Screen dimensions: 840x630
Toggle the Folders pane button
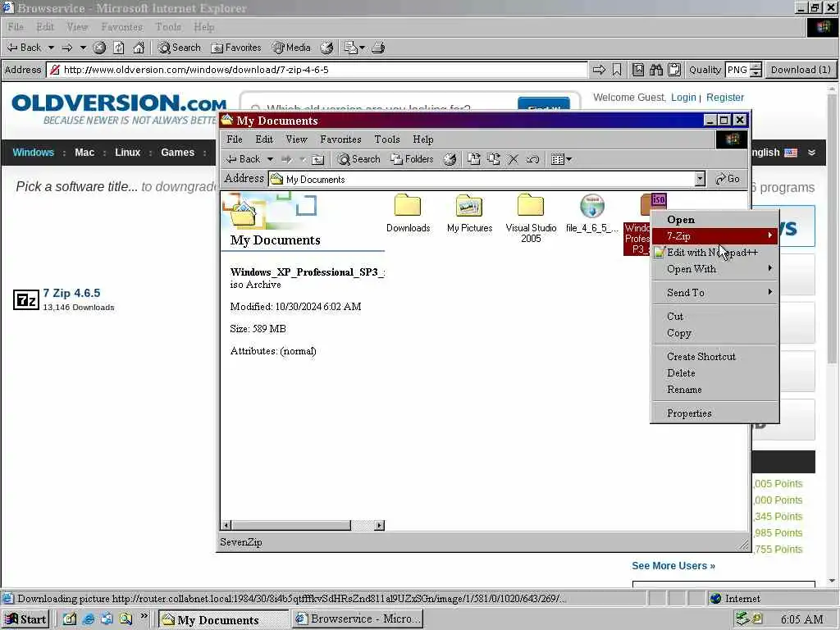tap(412, 159)
